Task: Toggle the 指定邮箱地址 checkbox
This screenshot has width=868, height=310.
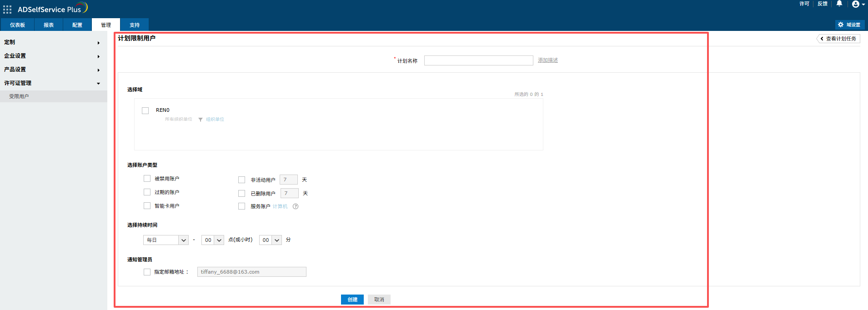Action: [x=147, y=272]
